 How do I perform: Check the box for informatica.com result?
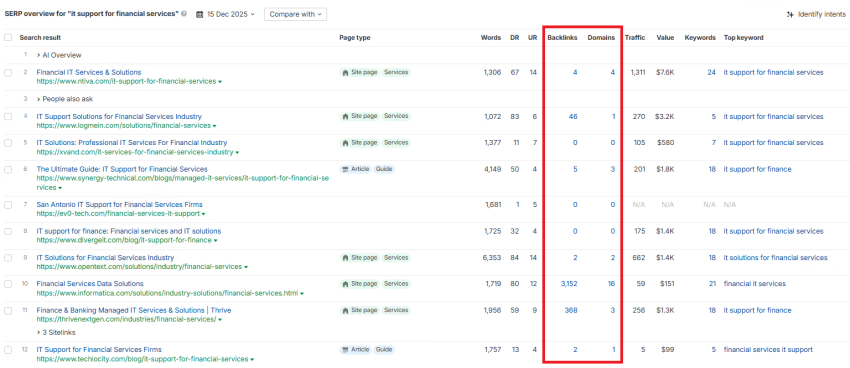click(x=8, y=284)
